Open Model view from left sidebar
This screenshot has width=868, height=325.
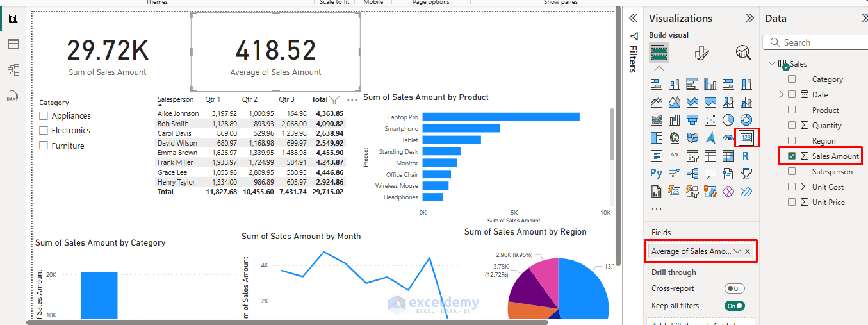click(x=13, y=69)
